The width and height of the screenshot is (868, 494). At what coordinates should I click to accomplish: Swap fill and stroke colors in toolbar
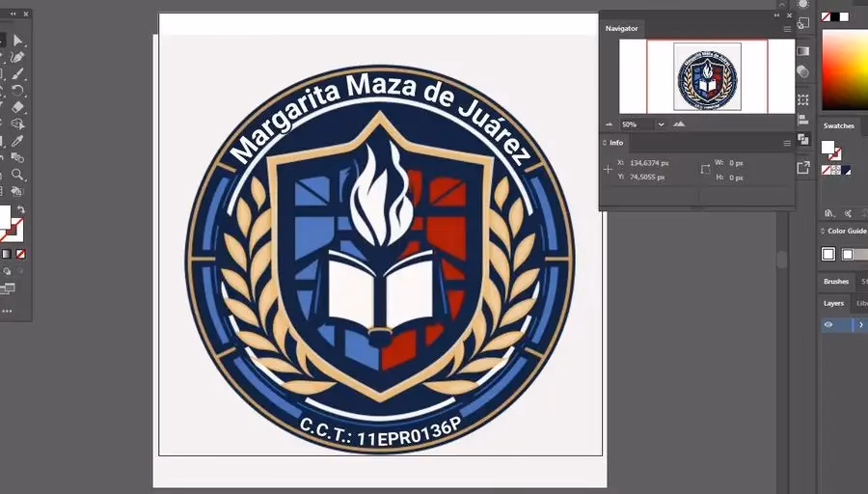point(21,209)
